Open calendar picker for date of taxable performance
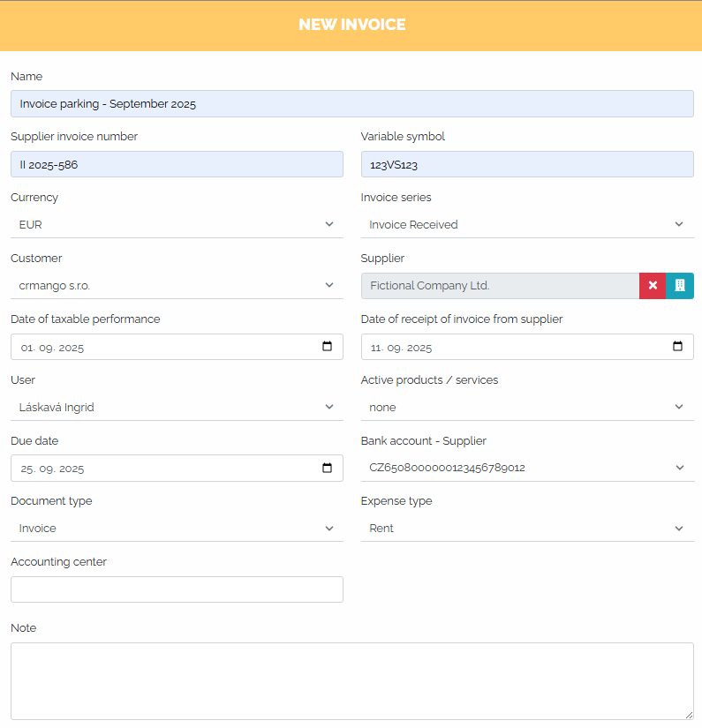Screen dimensions: 702x728 tap(327, 347)
